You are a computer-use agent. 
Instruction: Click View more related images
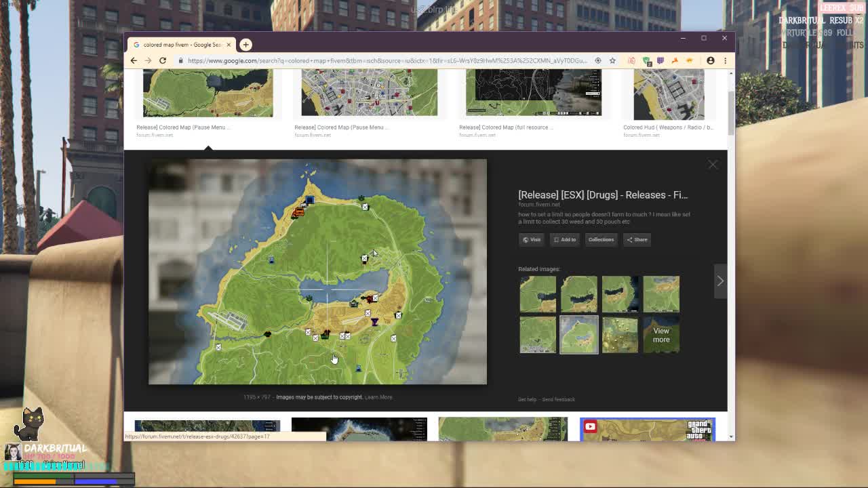pos(661,335)
